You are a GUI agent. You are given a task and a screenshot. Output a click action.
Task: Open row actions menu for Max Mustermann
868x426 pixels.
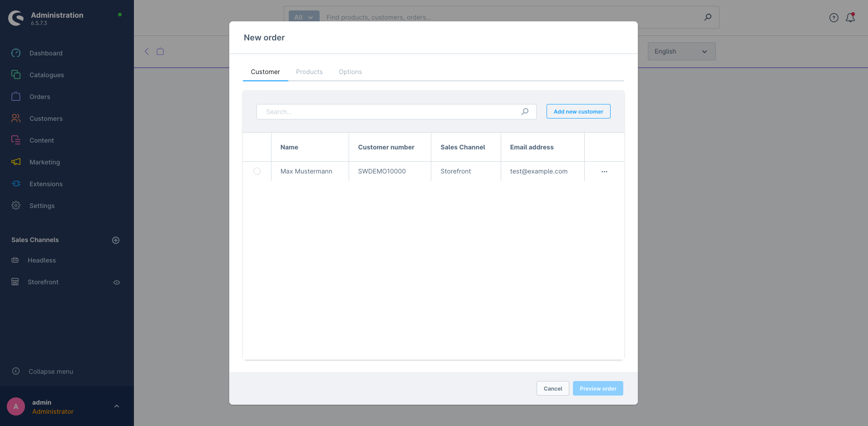click(x=604, y=172)
